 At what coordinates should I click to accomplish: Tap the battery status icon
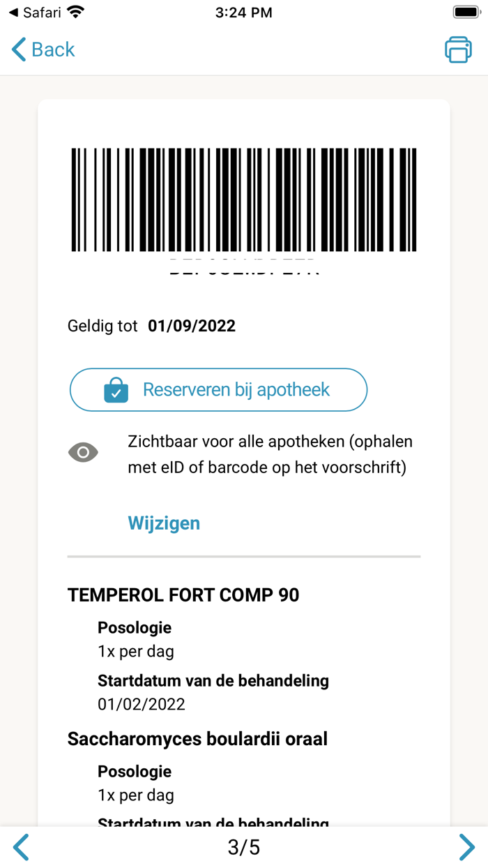pyautogui.click(x=465, y=12)
